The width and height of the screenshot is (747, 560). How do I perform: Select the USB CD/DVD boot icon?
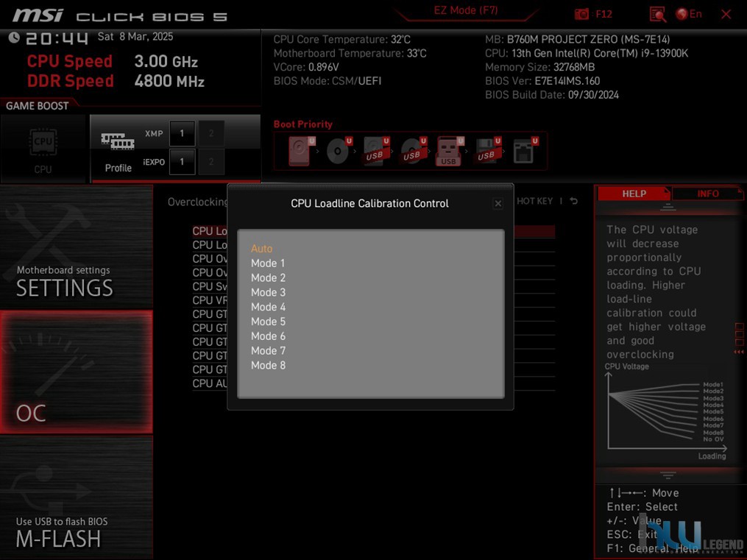pos(413,151)
